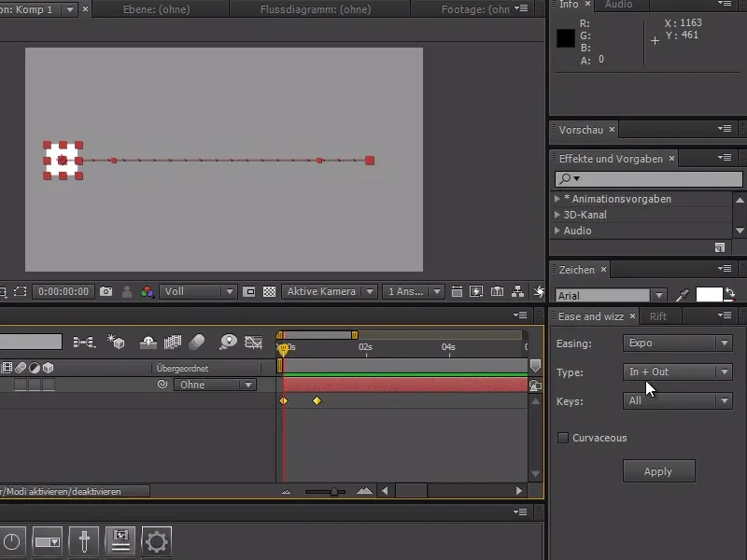Select the second keyframe diamond in timeline
The image size is (747, 560).
coord(317,401)
